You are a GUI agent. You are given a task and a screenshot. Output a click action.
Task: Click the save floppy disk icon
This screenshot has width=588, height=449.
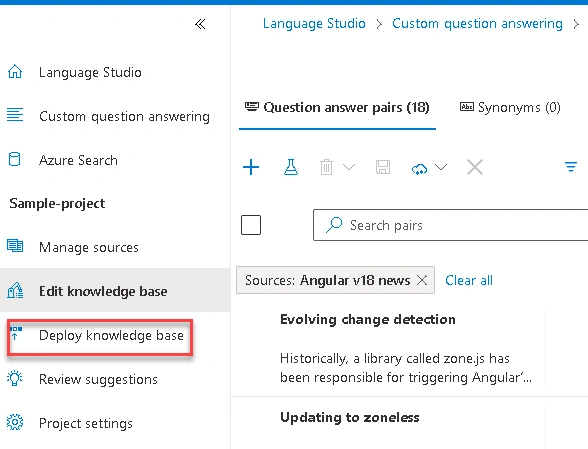(383, 167)
